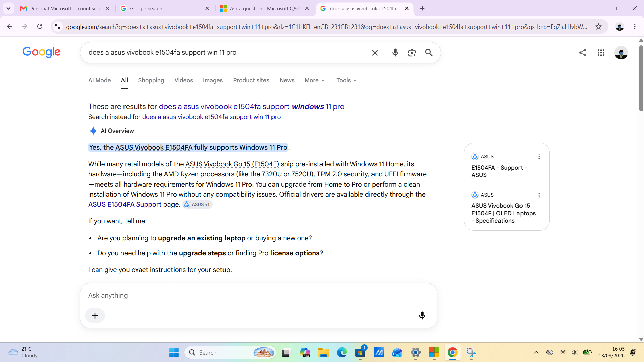Expand the ASUS +1 sources chip
Viewport: 644px width, 362px height.
197,204
